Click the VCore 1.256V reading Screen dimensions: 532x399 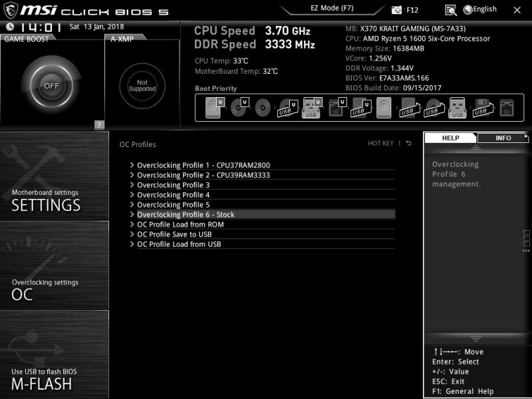coord(368,59)
